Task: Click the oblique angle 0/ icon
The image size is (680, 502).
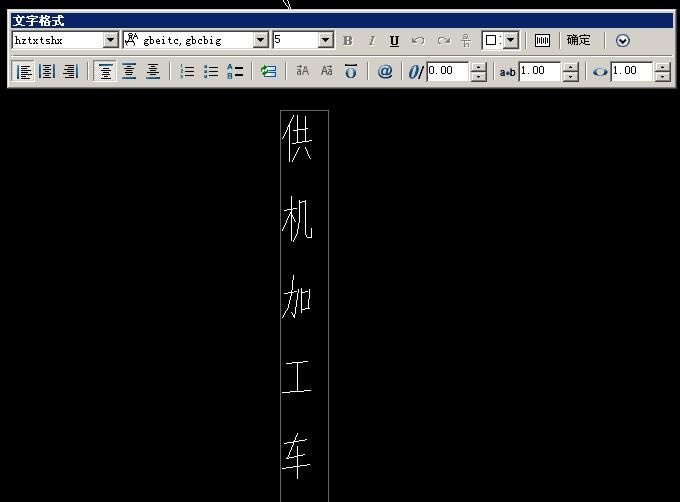Action: (x=415, y=72)
